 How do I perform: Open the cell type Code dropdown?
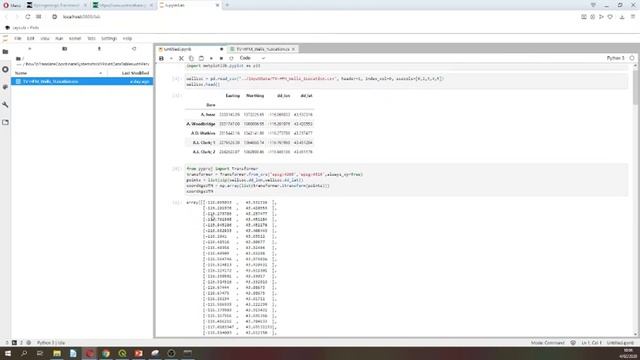click(252, 58)
